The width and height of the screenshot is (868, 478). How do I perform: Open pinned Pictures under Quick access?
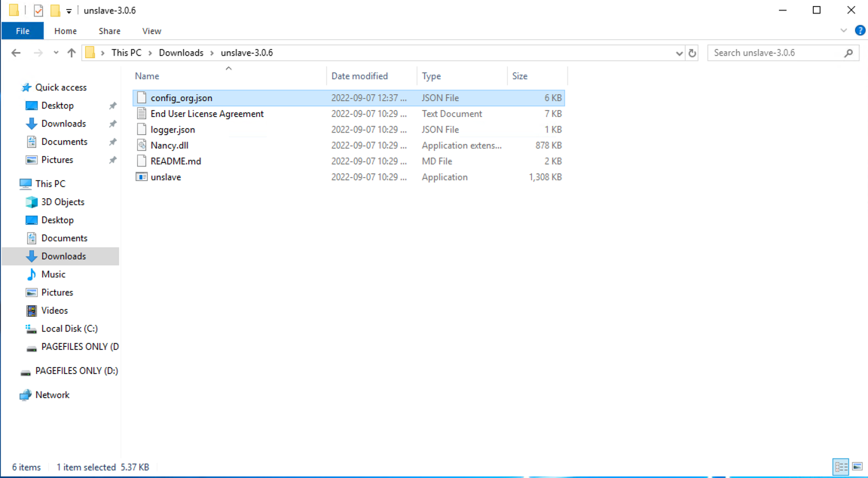coord(57,160)
